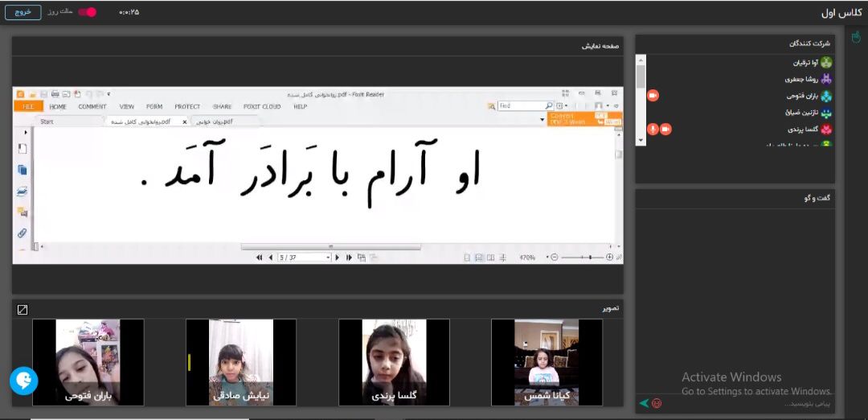The image size is (868, 420).
Task: Adjust the Foxit zoom slider
Action: click(590, 257)
